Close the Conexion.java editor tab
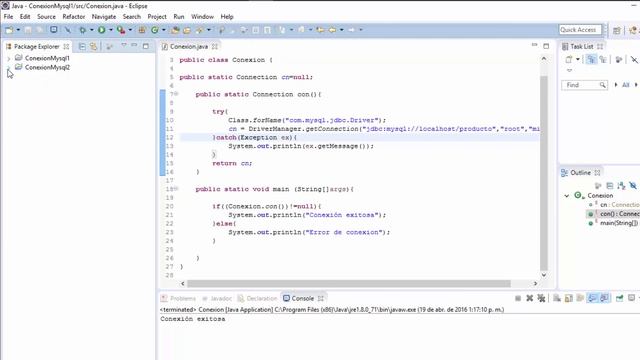 (215, 47)
